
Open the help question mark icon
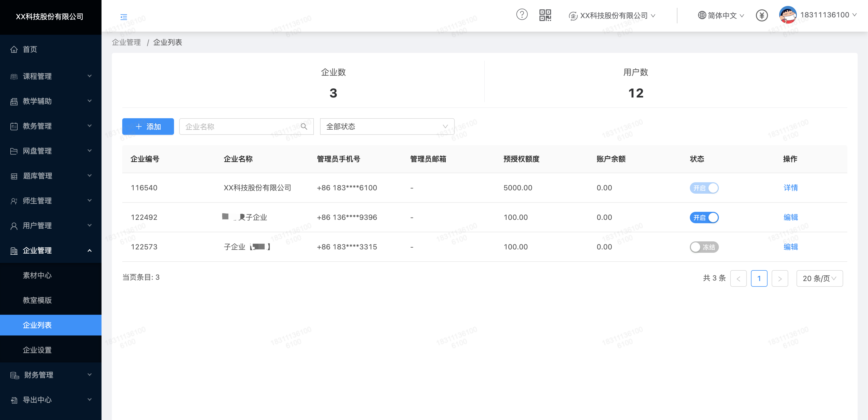click(522, 15)
